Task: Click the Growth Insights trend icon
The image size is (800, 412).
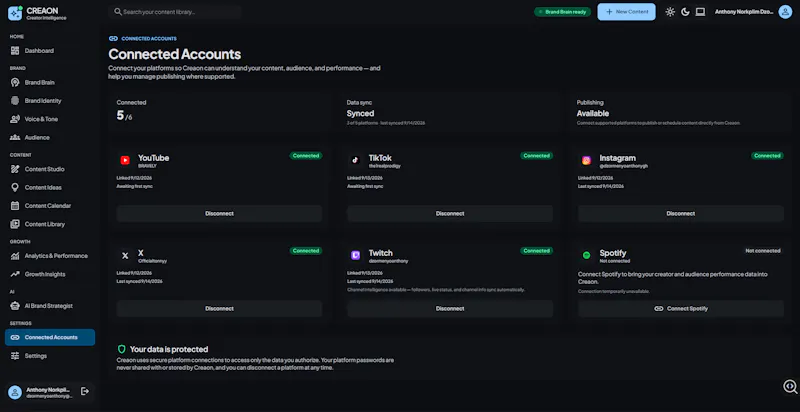Action: [15, 274]
